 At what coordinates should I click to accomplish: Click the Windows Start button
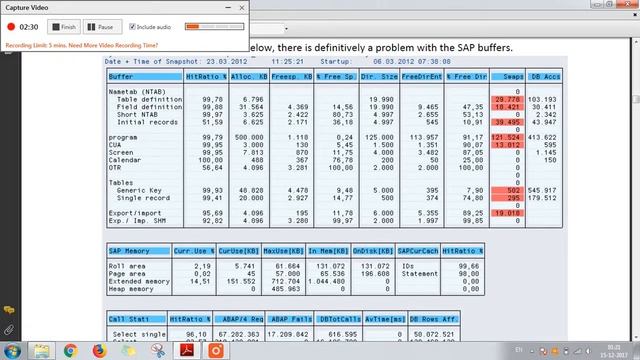(12, 351)
